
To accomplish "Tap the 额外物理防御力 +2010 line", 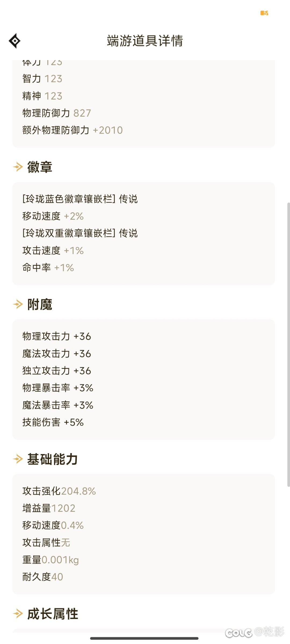I will 73,130.
